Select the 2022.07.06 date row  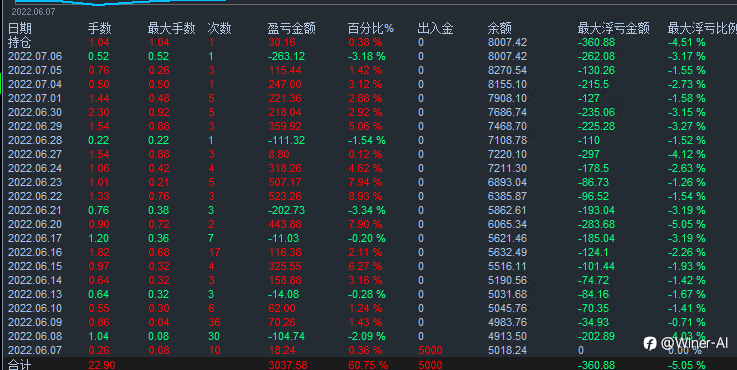[x=35, y=56]
